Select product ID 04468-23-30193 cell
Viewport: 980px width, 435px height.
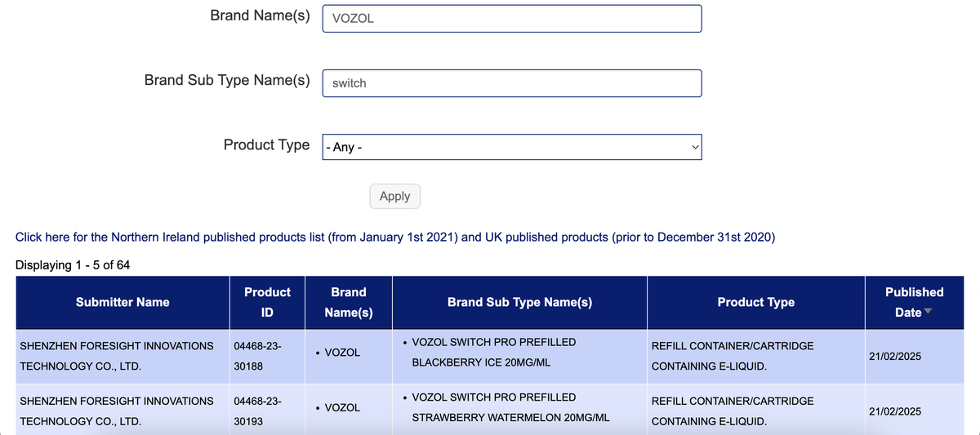[267, 411]
